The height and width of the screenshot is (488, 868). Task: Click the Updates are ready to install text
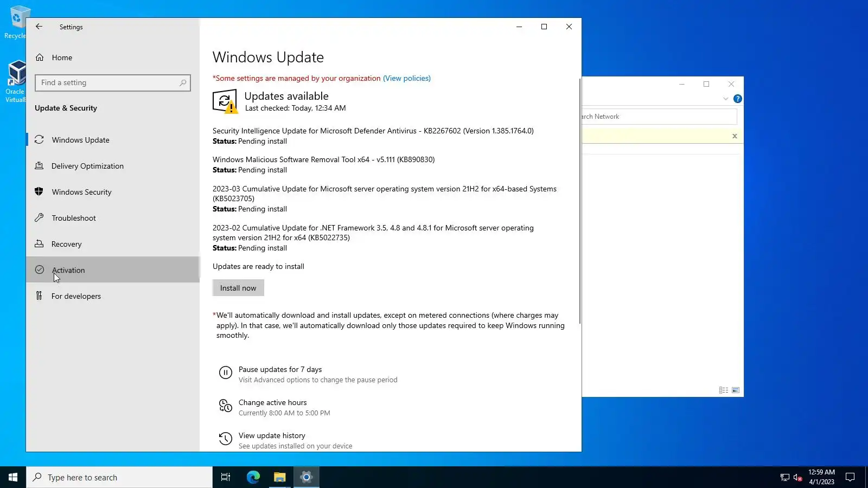[x=258, y=266]
